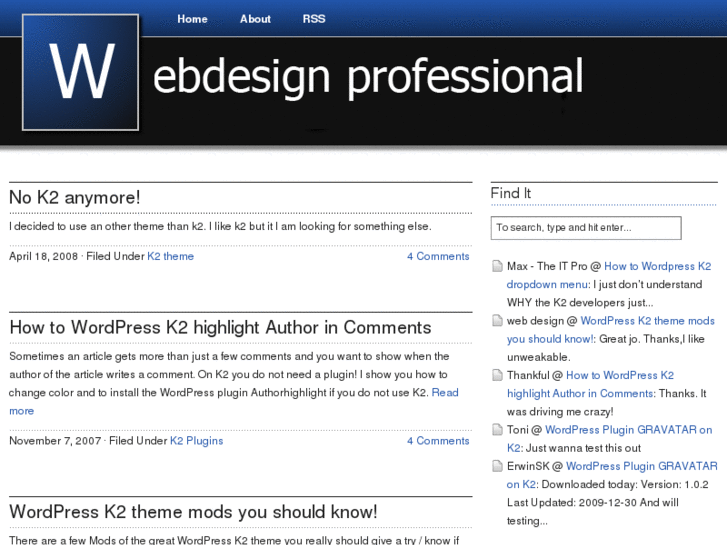Click the 'November 7, 2007' date text
Image resolution: width=727 pixels, height=545 pixels.
coord(55,441)
